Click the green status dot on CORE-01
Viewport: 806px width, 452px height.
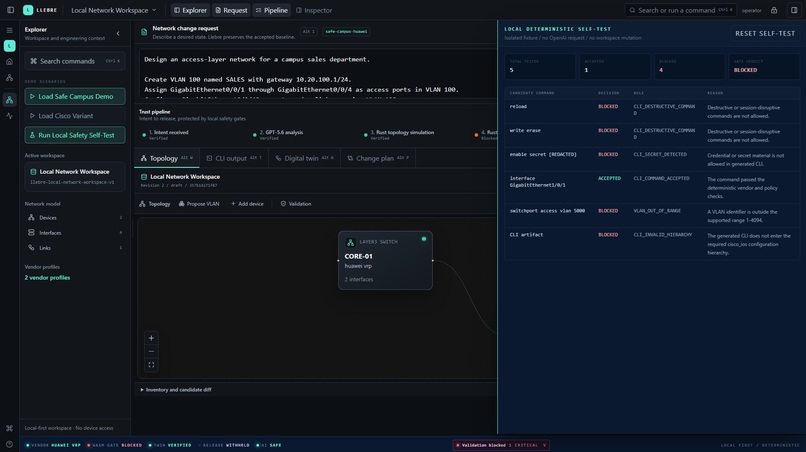pos(424,239)
